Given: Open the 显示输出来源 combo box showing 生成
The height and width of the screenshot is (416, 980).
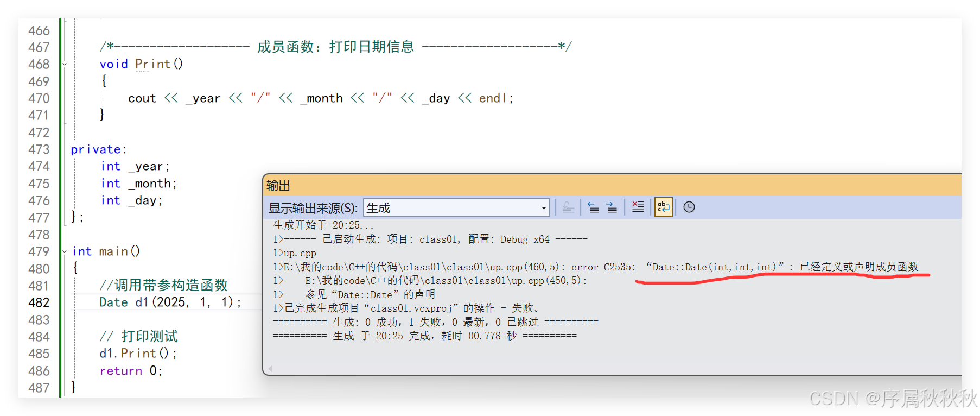Looking at the screenshot, I should pyautogui.click(x=456, y=207).
